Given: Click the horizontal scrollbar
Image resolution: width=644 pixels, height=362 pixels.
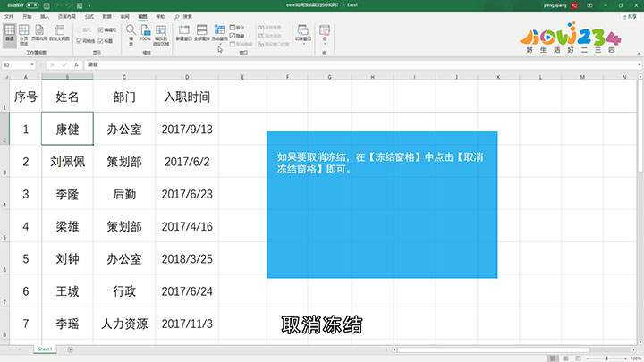Looking at the screenshot, I should [x=493, y=349].
